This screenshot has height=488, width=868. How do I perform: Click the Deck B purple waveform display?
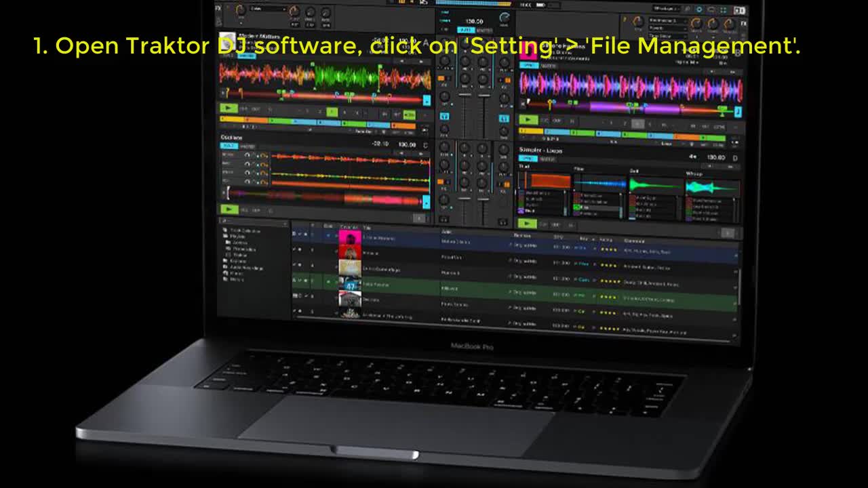click(x=631, y=86)
